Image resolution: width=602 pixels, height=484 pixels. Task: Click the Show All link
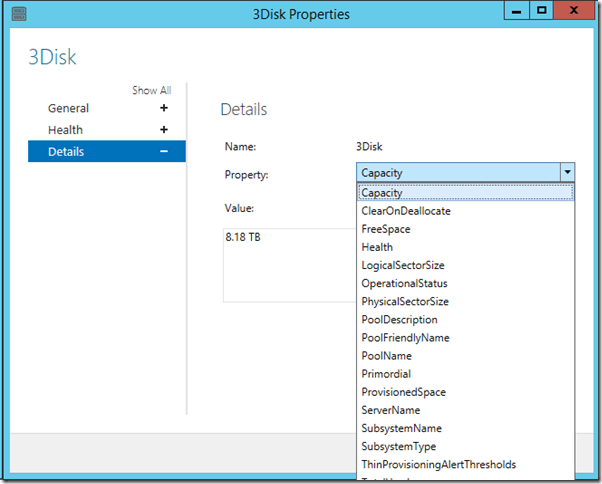point(151,90)
